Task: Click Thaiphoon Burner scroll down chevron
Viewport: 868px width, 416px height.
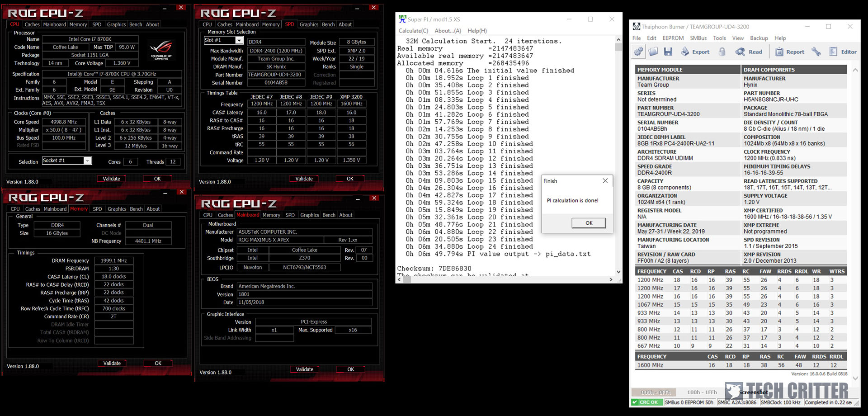Action: pyautogui.click(x=855, y=378)
